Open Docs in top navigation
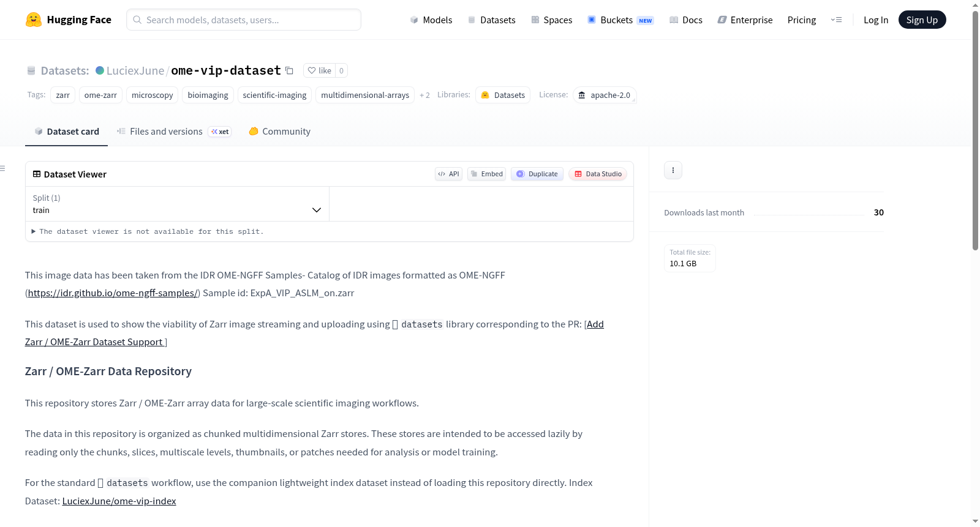 (x=685, y=20)
